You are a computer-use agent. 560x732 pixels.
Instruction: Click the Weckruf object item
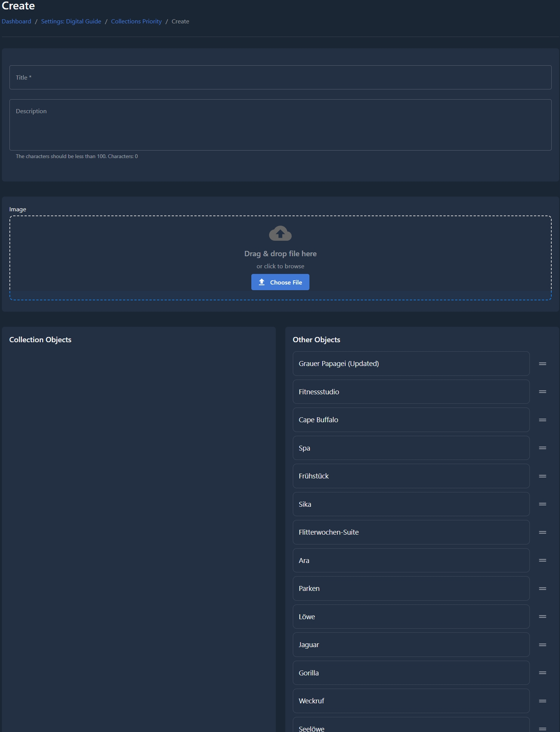411,701
